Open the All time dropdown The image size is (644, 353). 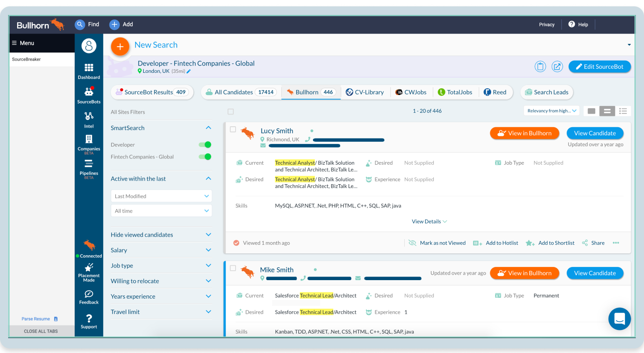tap(161, 211)
